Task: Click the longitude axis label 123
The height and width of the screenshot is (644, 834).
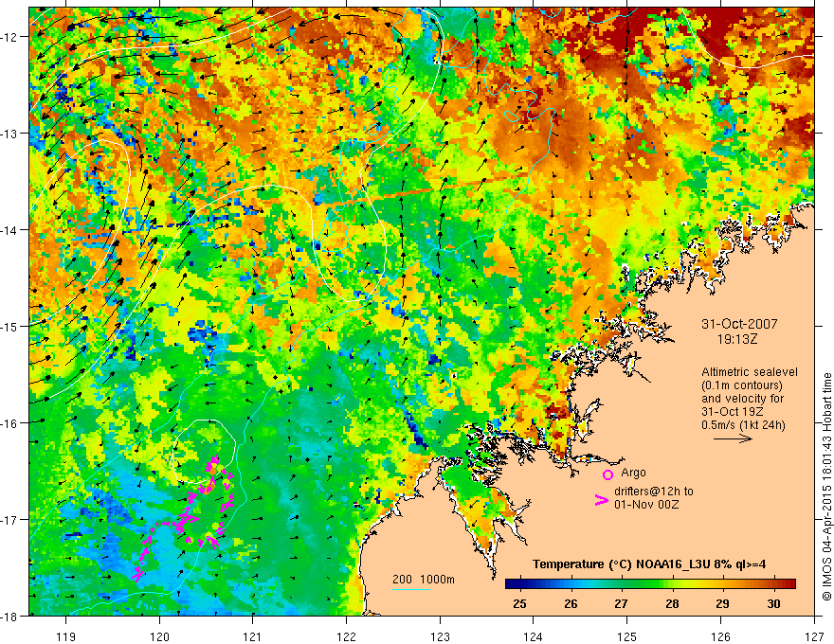Action: [440, 636]
